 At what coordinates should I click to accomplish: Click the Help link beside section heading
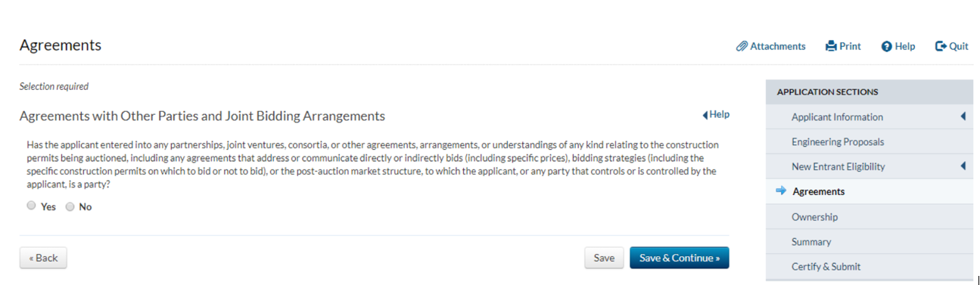point(720,115)
